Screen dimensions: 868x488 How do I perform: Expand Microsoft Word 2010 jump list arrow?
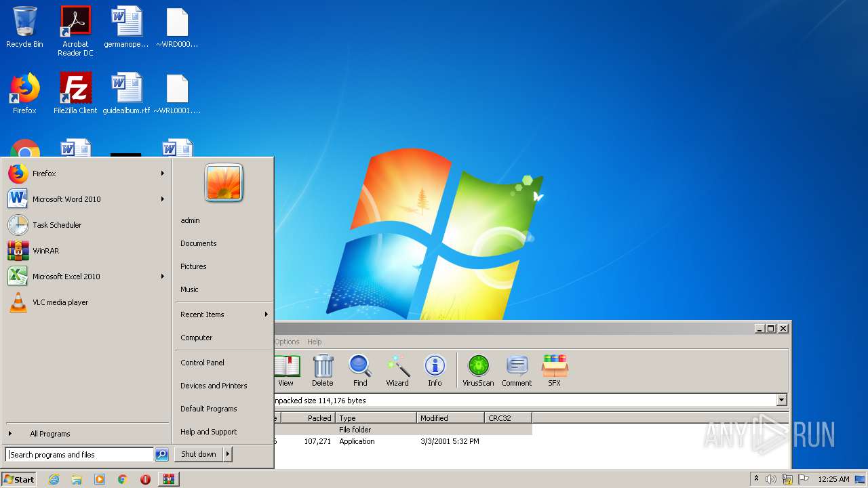(x=163, y=199)
